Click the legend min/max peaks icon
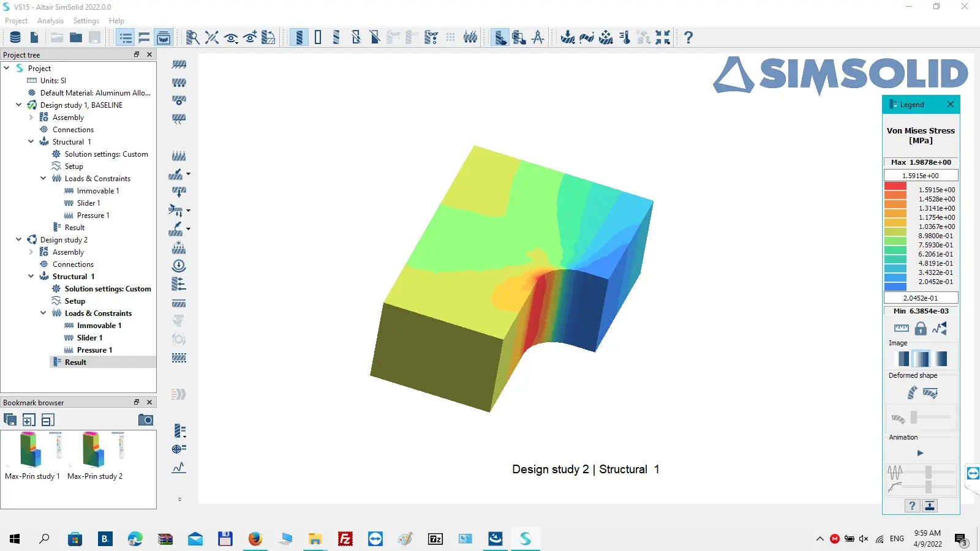This screenshot has width=980, height=551. (x=940, y=329)
